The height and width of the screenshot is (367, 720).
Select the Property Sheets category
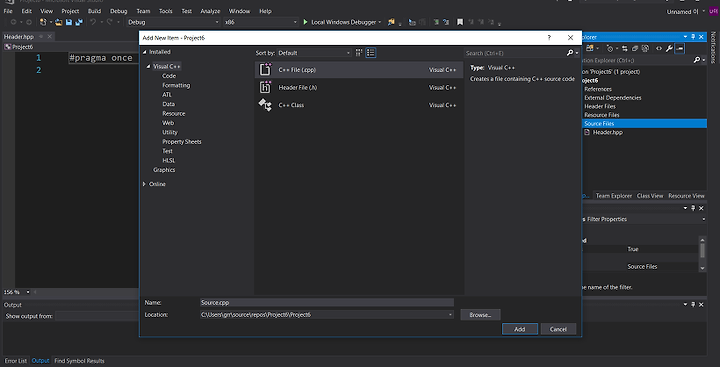point(182,141)
